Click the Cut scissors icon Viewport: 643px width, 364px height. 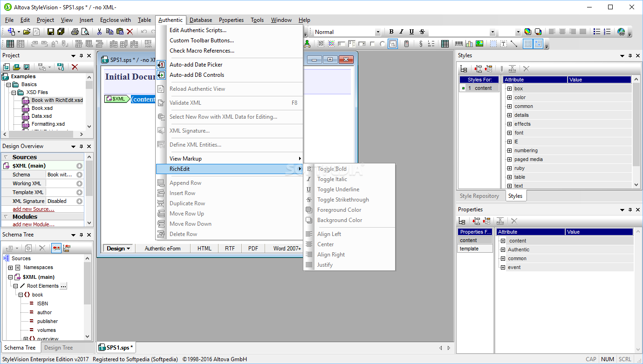pyautogui.click(x=99, y=32)
